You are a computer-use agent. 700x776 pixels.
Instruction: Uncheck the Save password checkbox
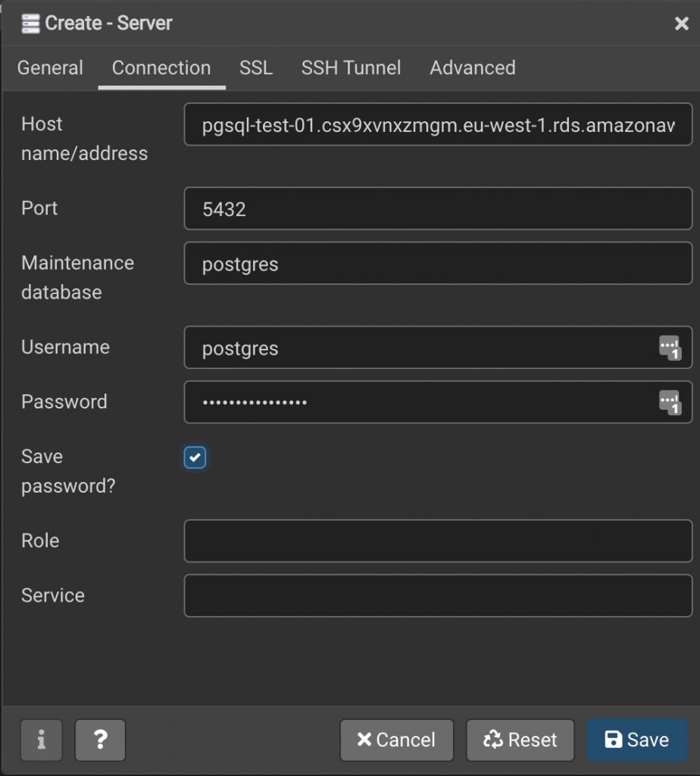coord(195,458)
